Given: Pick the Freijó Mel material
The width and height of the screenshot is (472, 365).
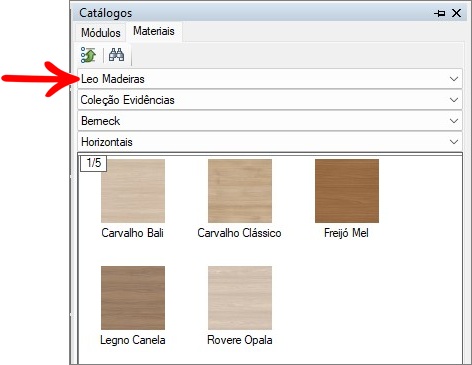Looking at the screenshot, I should pos(347,191).
